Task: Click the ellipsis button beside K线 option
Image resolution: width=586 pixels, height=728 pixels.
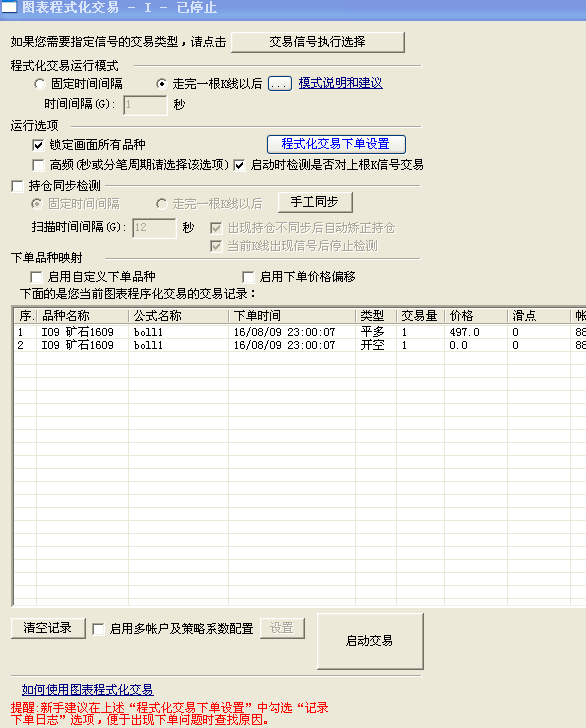Action: coord(280,84)
